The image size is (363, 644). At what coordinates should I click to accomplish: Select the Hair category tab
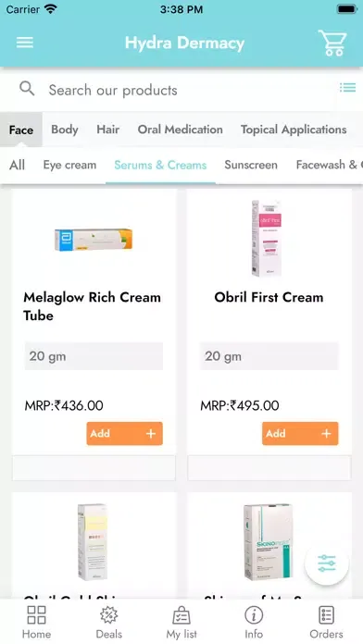pos(108,130)
